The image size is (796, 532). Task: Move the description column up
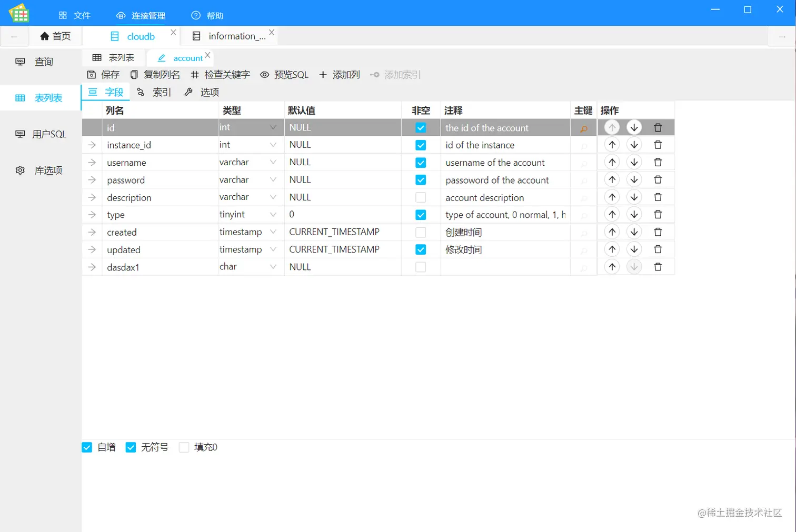tap(612, 197)
